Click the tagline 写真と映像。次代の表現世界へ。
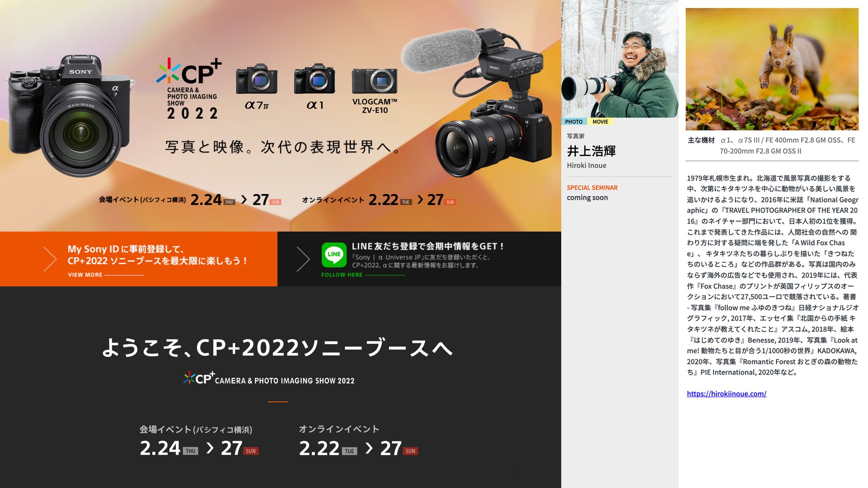This screenshot has height=488, width=868. pos(283,147)
